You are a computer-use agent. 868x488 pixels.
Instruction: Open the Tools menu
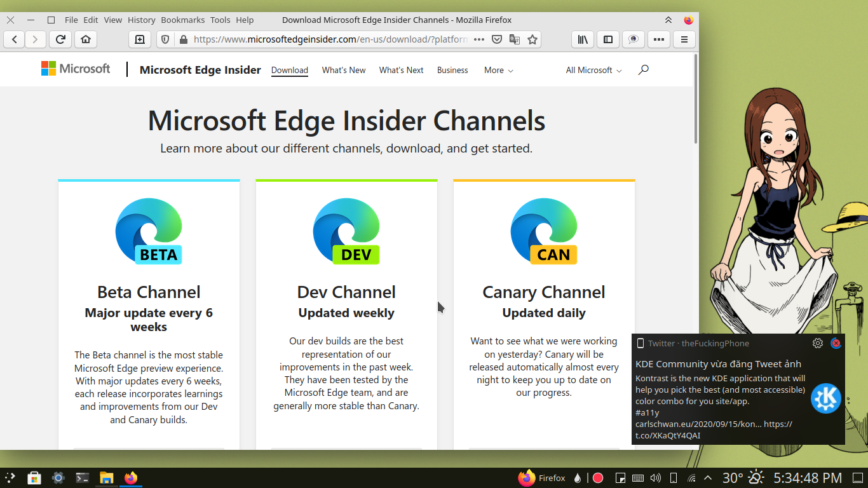[x=220, y=20]
